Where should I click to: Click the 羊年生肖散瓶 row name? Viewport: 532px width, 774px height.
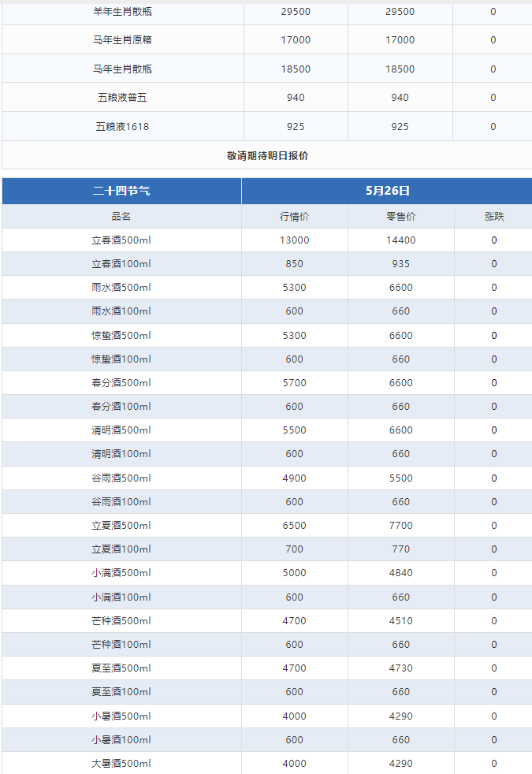(x=122, y=11)
